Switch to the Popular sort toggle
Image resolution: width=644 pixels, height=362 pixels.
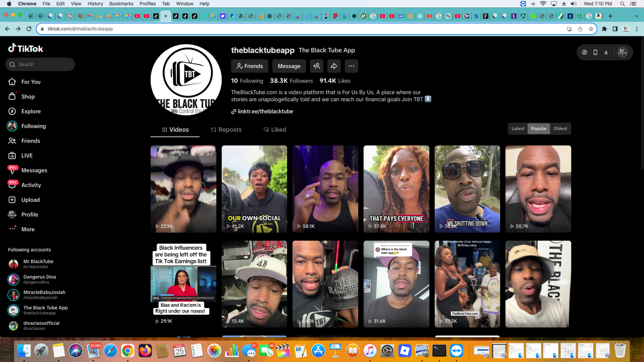tap(539, 129)
